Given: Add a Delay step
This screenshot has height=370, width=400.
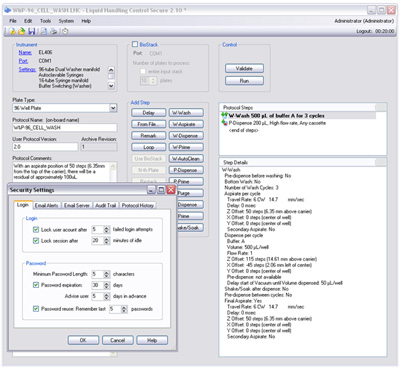Looking at the screenshot, I should point(148,113).
